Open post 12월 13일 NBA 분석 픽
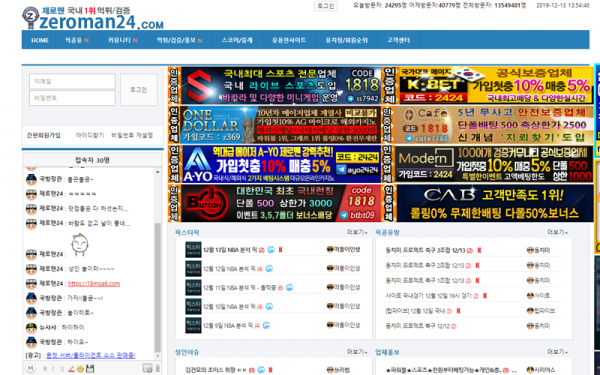Image resolution: width=600 pixels, height=375 pixels. pos(230,250)
